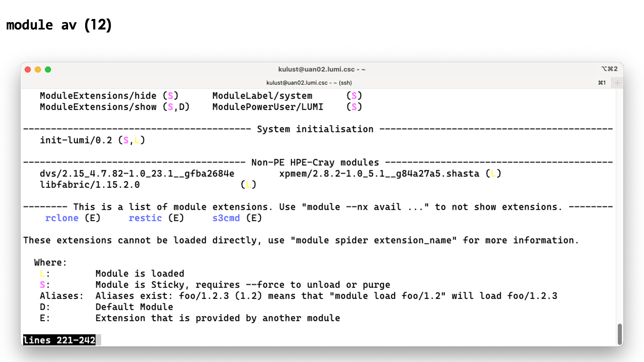Viewport: 644px width, 362px height.
Task: Select the ssh tab kulust@uan02.lumi.csc
Action: (309, 83)
